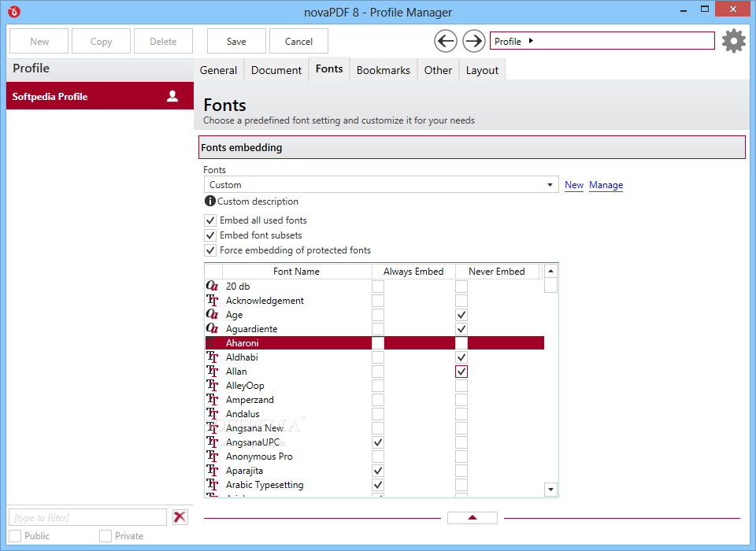This screenshot has width=756, height=551.
Task: Click the novaPDF logo in title bar
Action: [x=14, y=11]
